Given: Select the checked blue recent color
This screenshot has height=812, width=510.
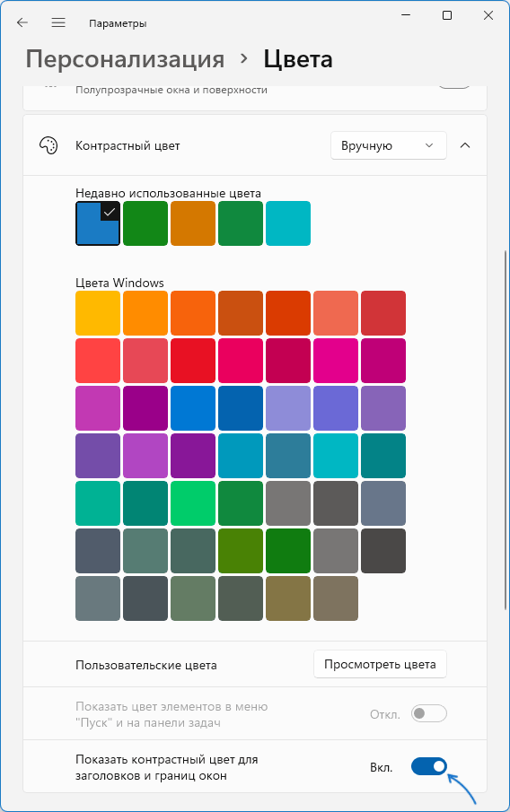Looking at the screenshot, I should click(x=98, y=223).
